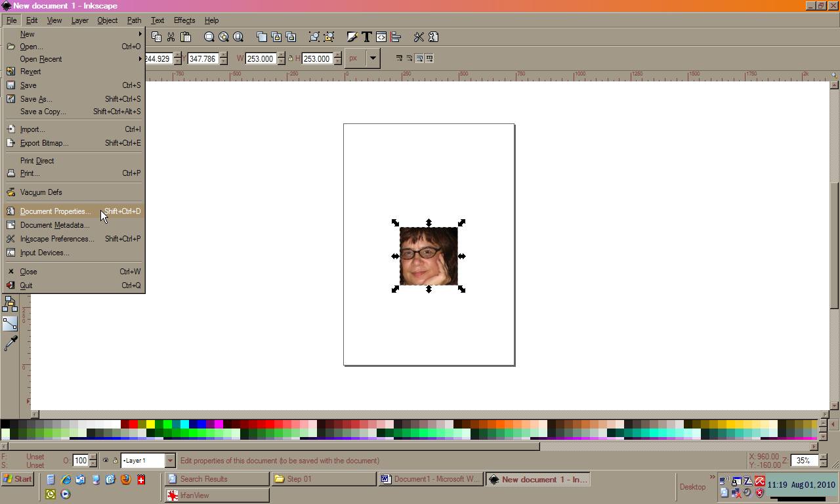840x504 pixels.
Task: Click the yellow swatch in palette
Action: click(x=150, y=424)
